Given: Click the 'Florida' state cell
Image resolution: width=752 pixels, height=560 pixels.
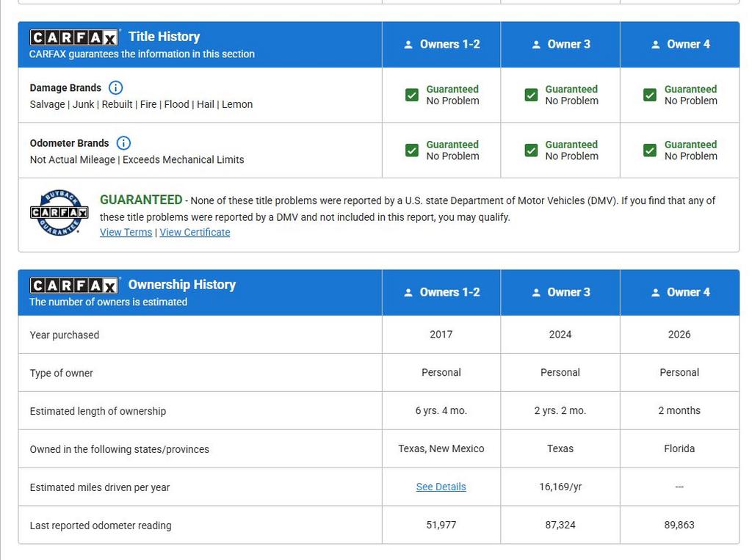Looking at the screenshot, I should pos(679,448).
